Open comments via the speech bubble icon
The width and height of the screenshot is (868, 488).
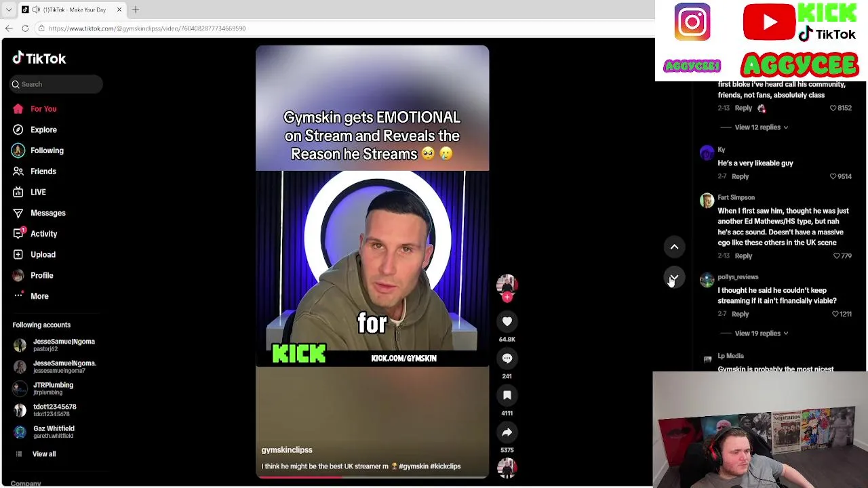(507, 359)
